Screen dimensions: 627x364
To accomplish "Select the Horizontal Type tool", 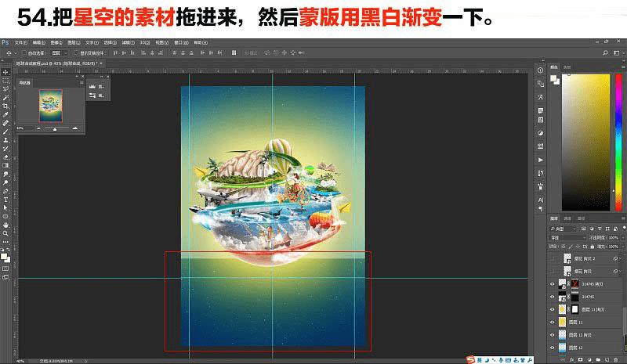I will tap(5, 200).
